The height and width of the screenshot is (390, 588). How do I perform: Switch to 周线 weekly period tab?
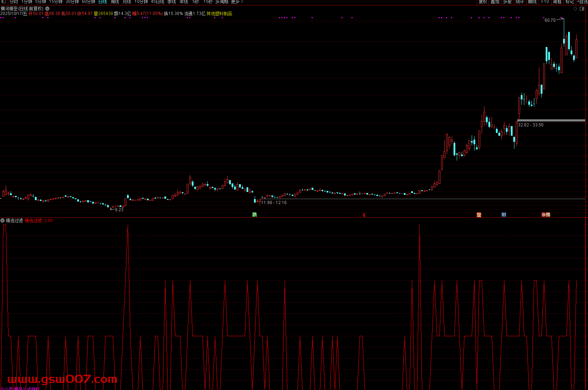pyautogui.click(x=115, y=2)
